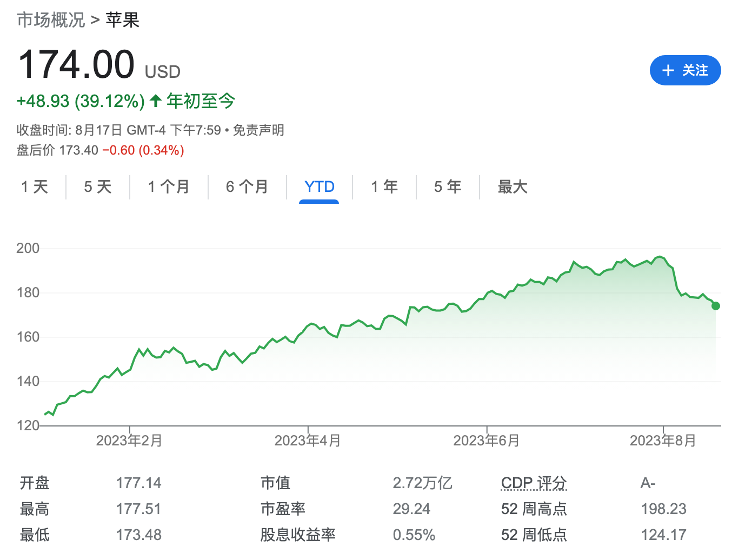Click the 52 周高点 value 198.23

[x=664, y=509]
